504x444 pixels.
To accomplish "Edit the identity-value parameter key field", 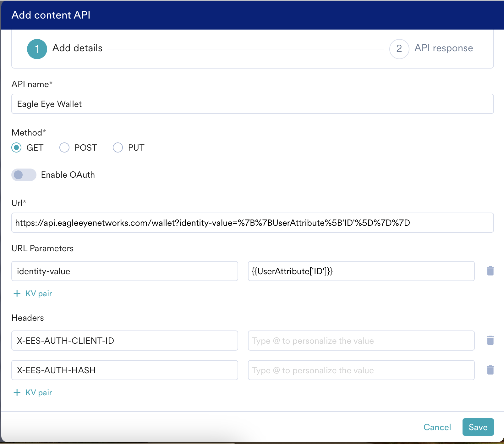I will coord(125,271).
